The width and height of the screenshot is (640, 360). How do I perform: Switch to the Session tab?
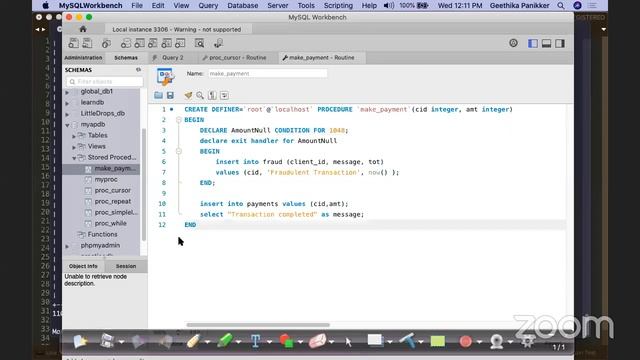[x=126, y=266]
